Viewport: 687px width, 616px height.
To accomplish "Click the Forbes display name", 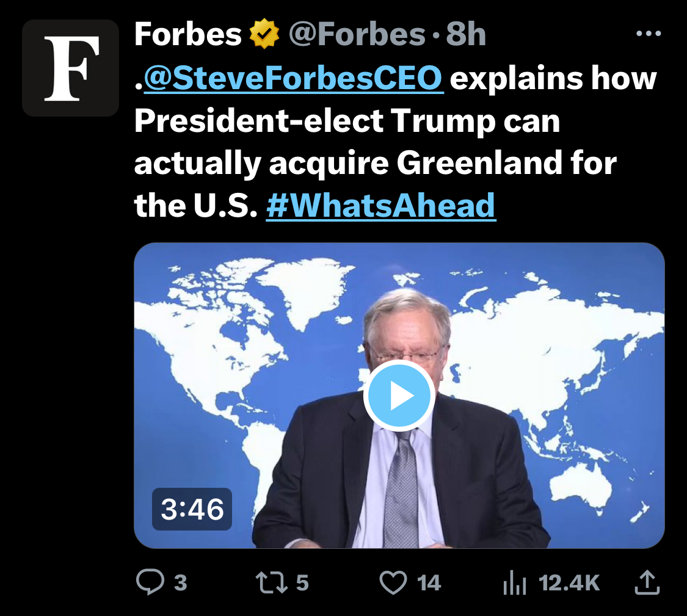I will click(x=187, y=35).
